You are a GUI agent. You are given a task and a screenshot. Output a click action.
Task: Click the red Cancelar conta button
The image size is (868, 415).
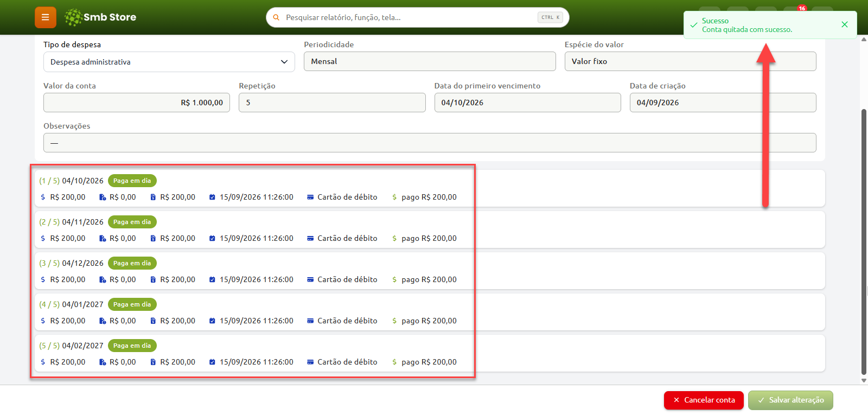704,400
